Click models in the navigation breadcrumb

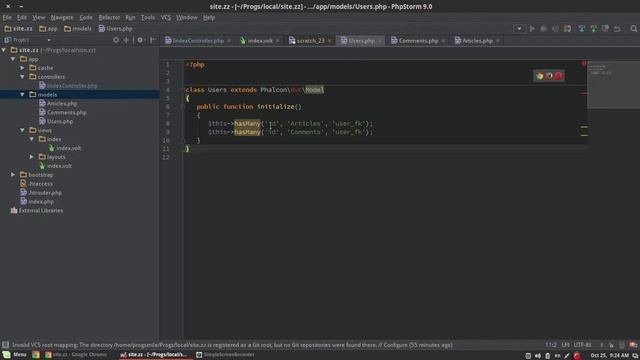point(78,29)
